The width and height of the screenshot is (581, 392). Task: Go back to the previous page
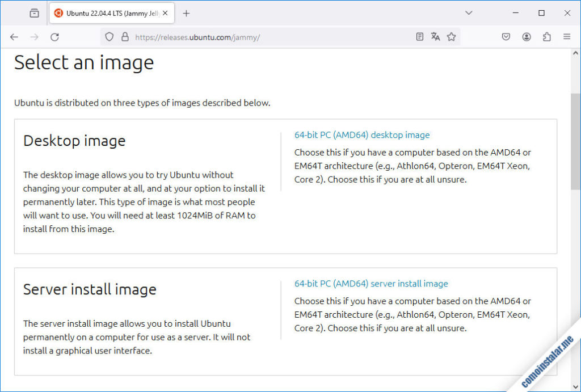(14, 36)
